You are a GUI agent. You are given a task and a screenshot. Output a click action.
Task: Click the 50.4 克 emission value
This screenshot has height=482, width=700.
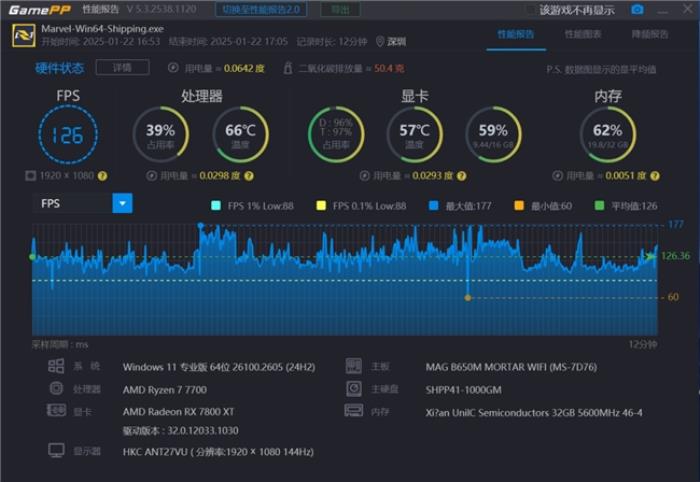pyautogui.click(x=389, y=68)
